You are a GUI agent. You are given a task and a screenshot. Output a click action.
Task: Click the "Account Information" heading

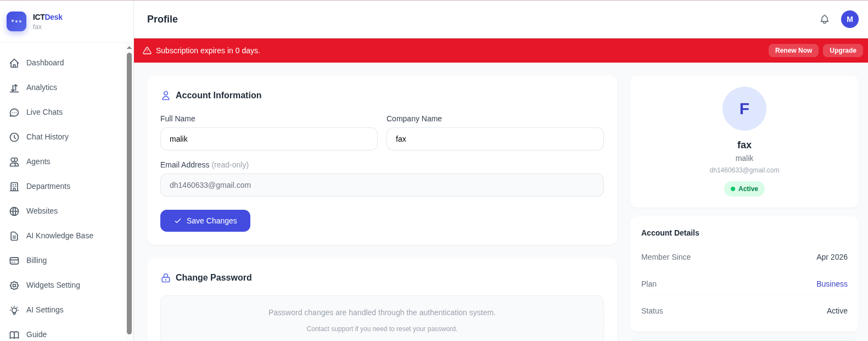pos(219,96)
